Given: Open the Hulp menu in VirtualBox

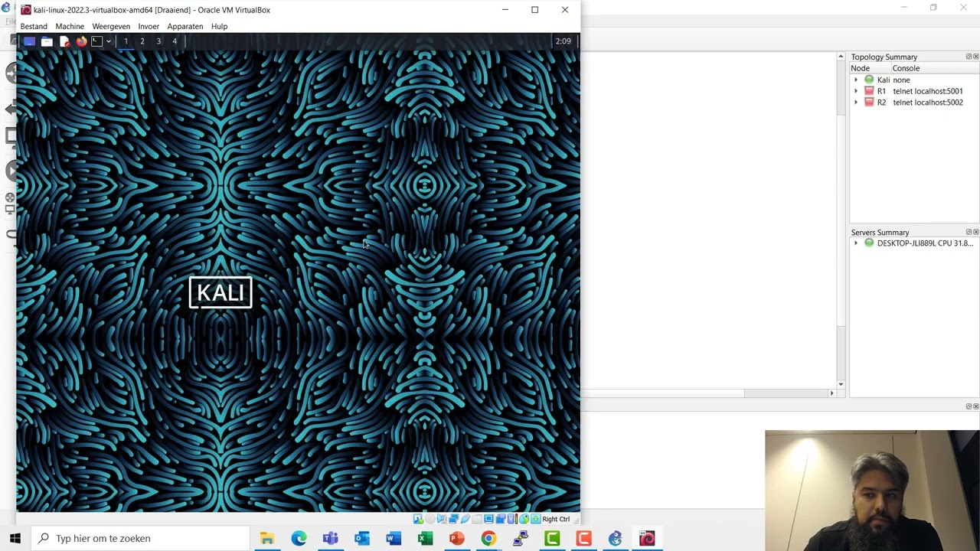Looking at the screenshot, I should [x=219, y=26].
